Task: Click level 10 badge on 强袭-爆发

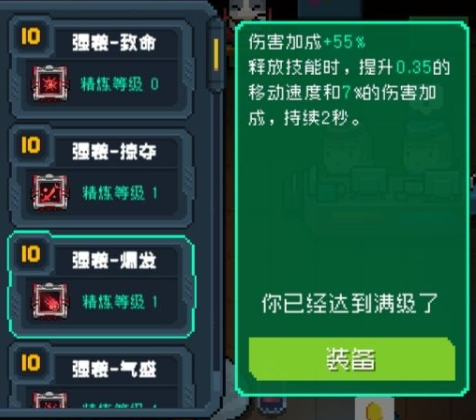Action: pyautogui.click(x=30, y=254)
